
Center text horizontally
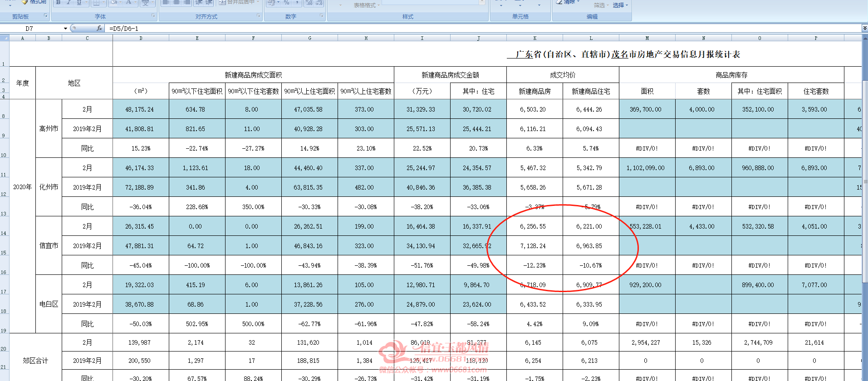click(177, 2)
